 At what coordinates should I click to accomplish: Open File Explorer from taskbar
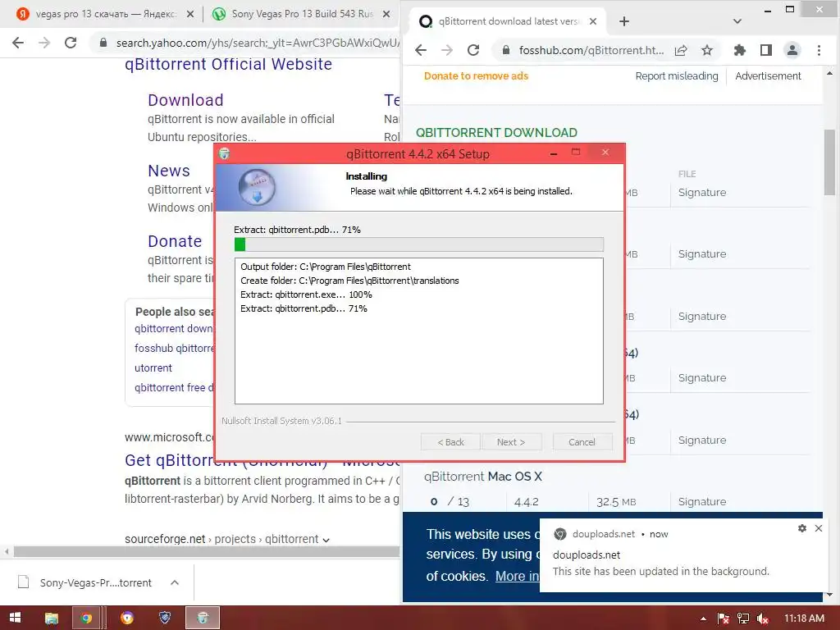point(52,619)
